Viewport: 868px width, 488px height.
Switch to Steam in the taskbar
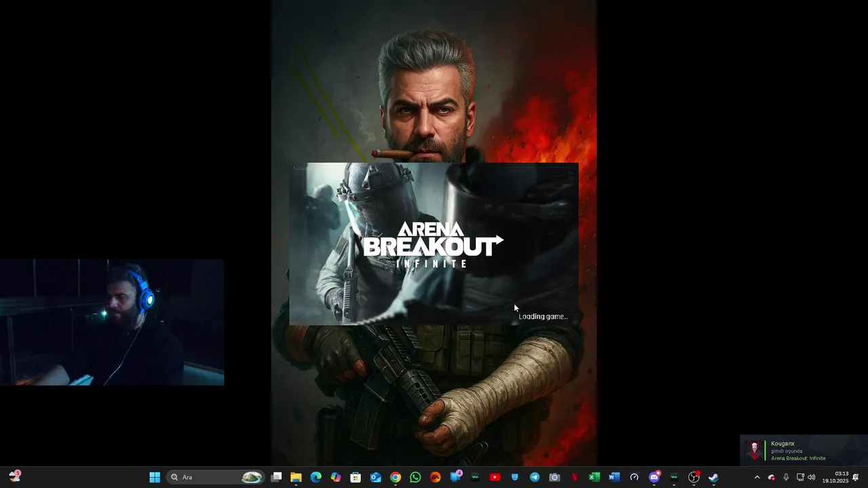coord(713,477)
